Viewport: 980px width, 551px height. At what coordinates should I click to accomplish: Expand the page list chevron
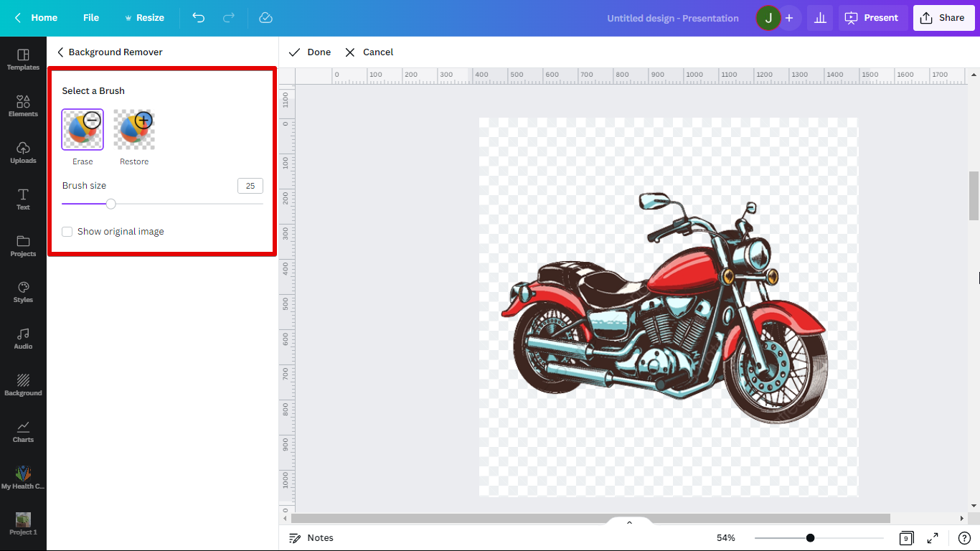tap(629, 522)
